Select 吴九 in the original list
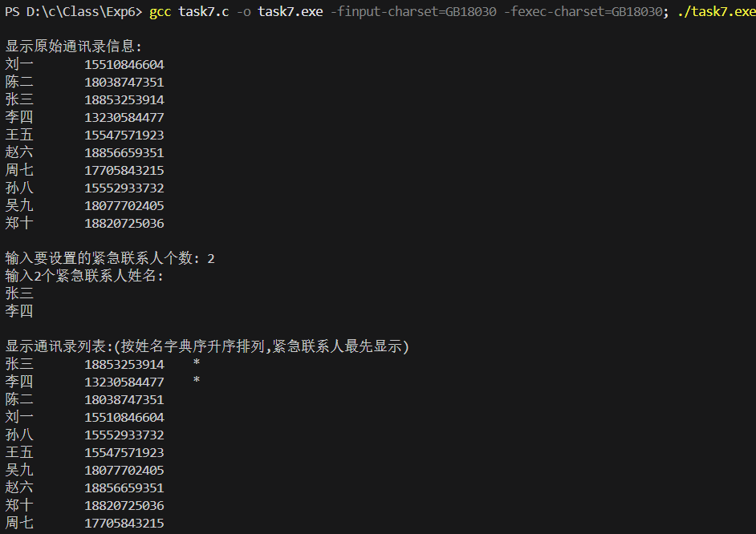This screenshot has height=534, width=756. 19,205
